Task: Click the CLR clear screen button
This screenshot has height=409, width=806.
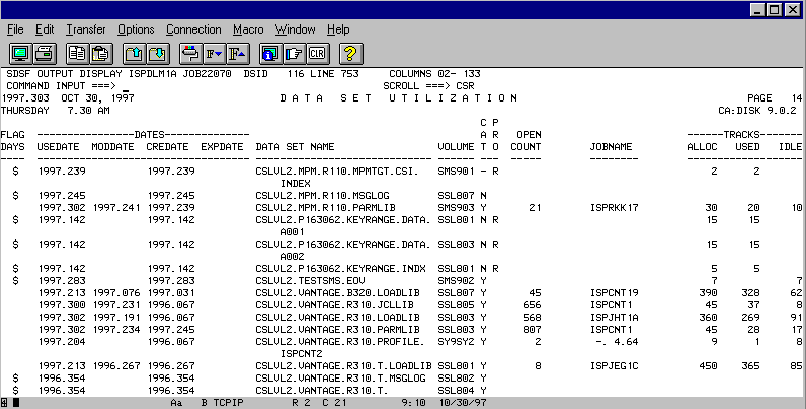Action: (x=317, y=53)
